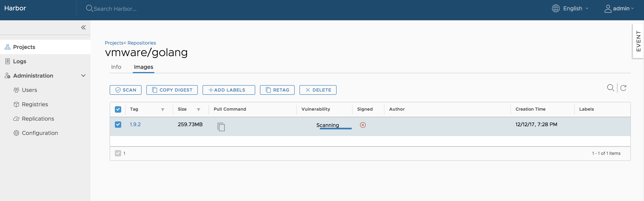
Task: Open the English language dropdown
Action: pyautogui.click(x=576, y=9)
